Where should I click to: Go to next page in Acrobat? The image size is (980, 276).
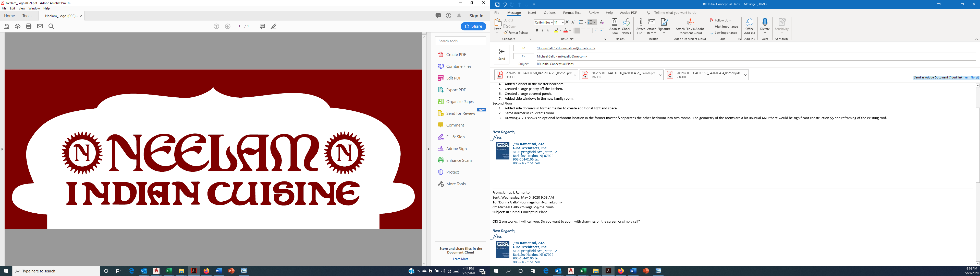point(227,26)
